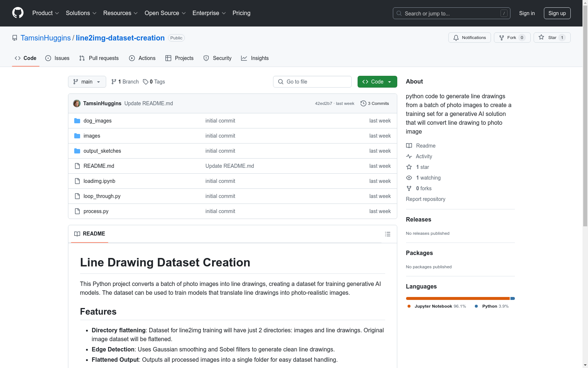
Task: Open the Product dropdown menu
Action: coord(46,13)
